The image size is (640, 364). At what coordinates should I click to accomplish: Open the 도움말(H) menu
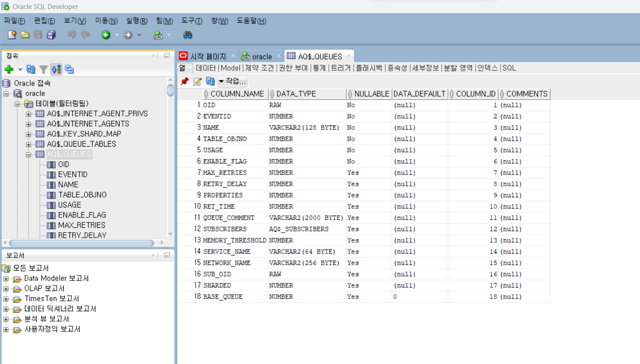pyautogui.click(x=251, y=21)
